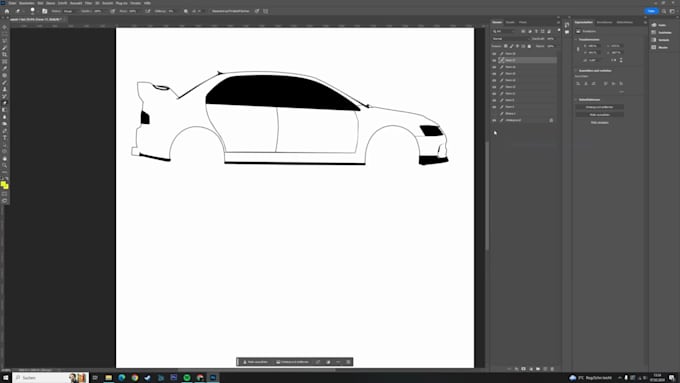Add layer mask icon
Image resolution: width=680 pixels, height=383 pixels.
(x=523, y=369)
